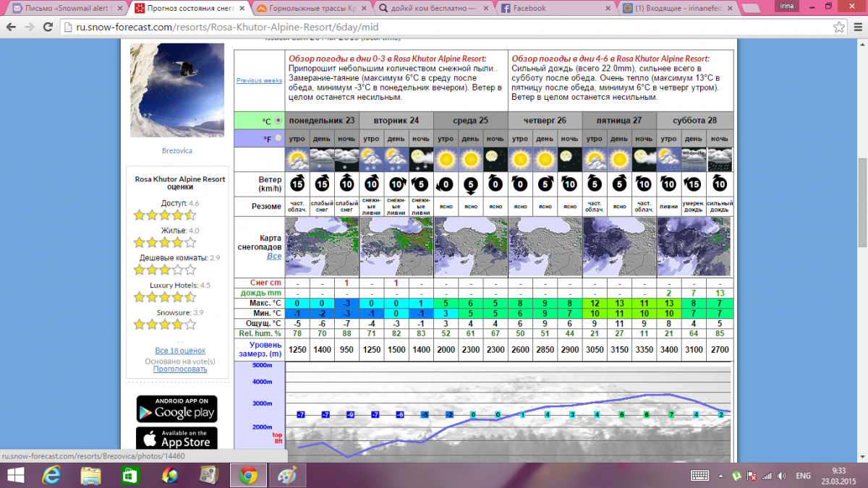Viewport: 868px width, 488px height.
Task: Open the Windows Start button
Action: [x=14, y=475]
